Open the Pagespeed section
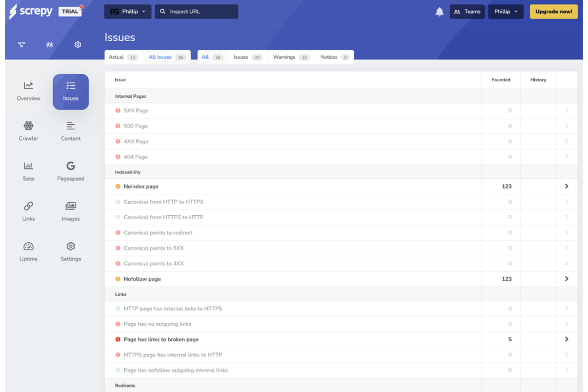This screenshot has height=392, width=588. [x=71, y=172]
